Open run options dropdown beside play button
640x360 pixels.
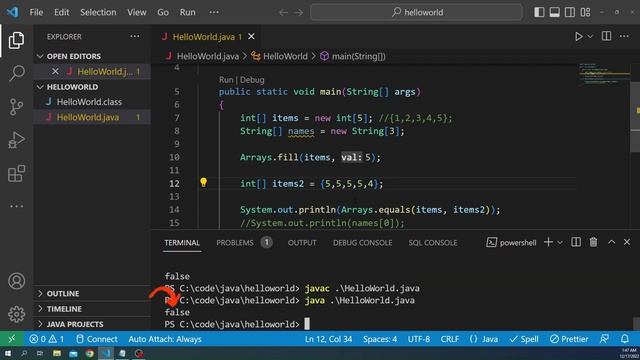click(x=590, y=36)
